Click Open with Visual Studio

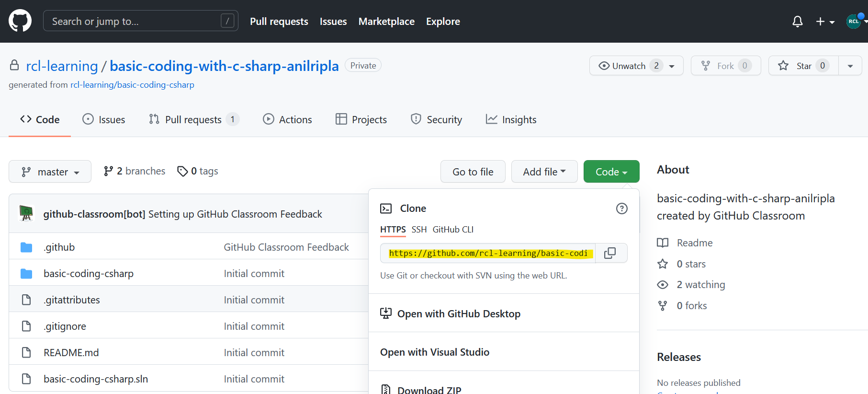pos(504,352)
